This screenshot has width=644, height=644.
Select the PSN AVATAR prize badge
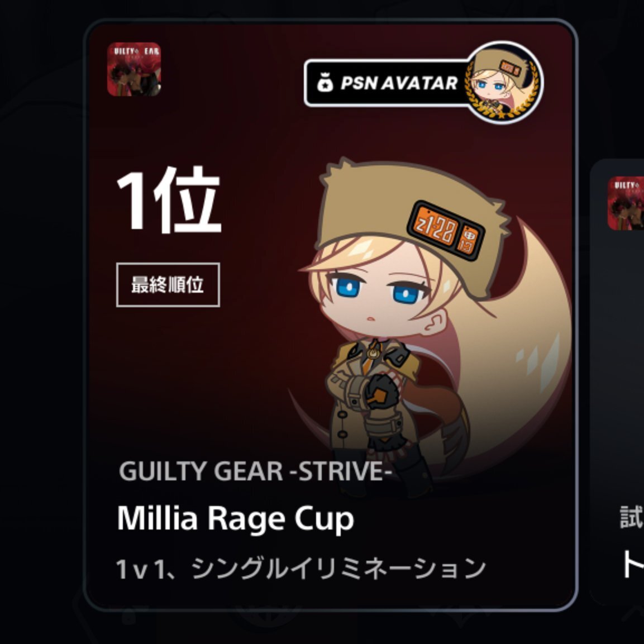(424, 83)
